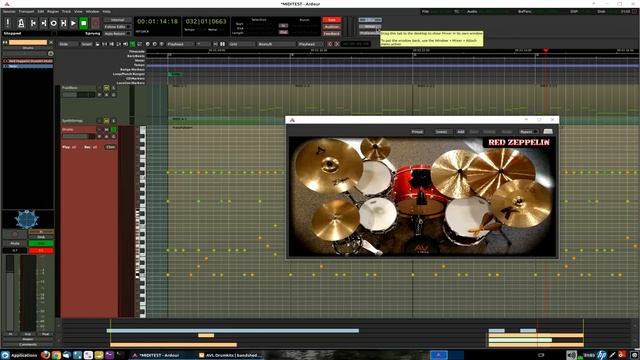Screen dimensions: 640x360
Task: Select the Audition tool
Action: coord(125,44)
